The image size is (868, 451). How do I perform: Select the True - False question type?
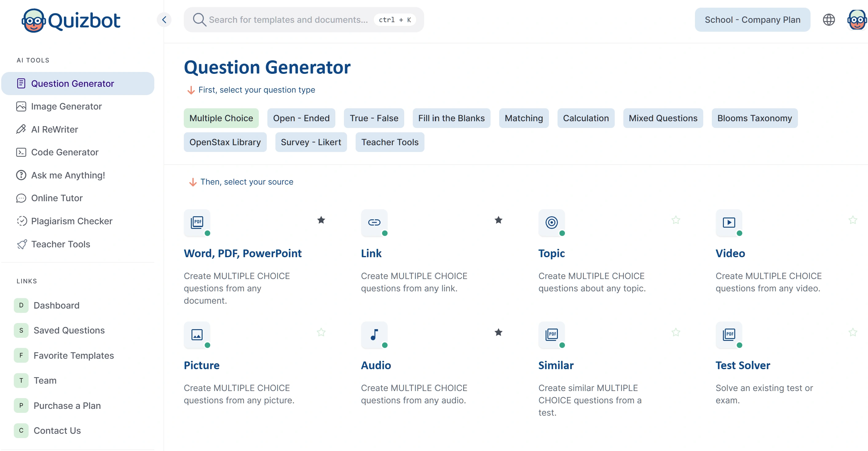point(374,118)
